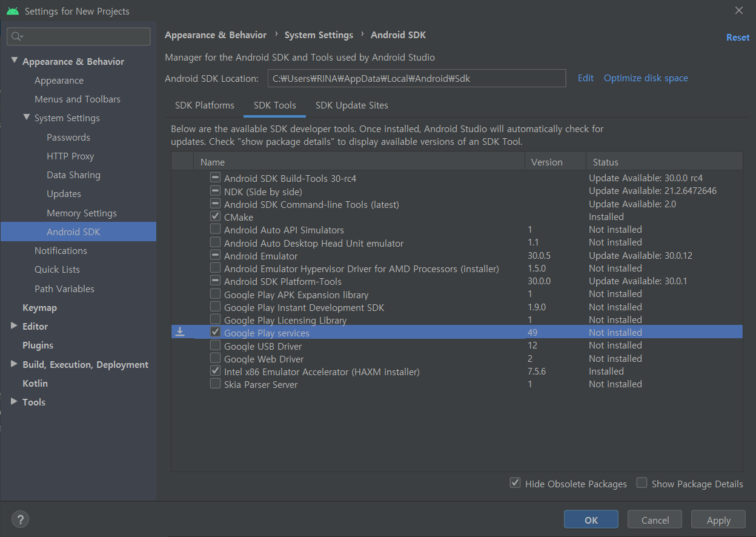Check Google Play Instant Development SDK
Screen dimensions: 756x537
tap(215, 307)
